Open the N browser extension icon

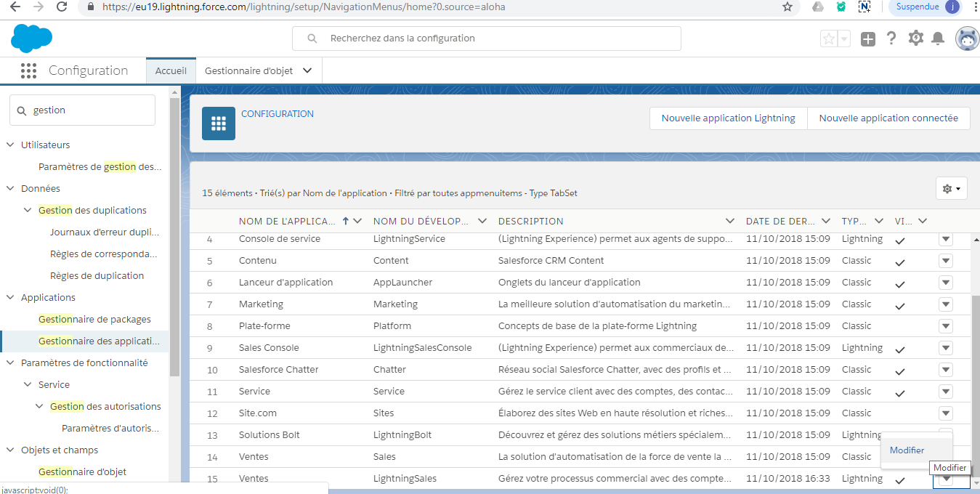864,7
